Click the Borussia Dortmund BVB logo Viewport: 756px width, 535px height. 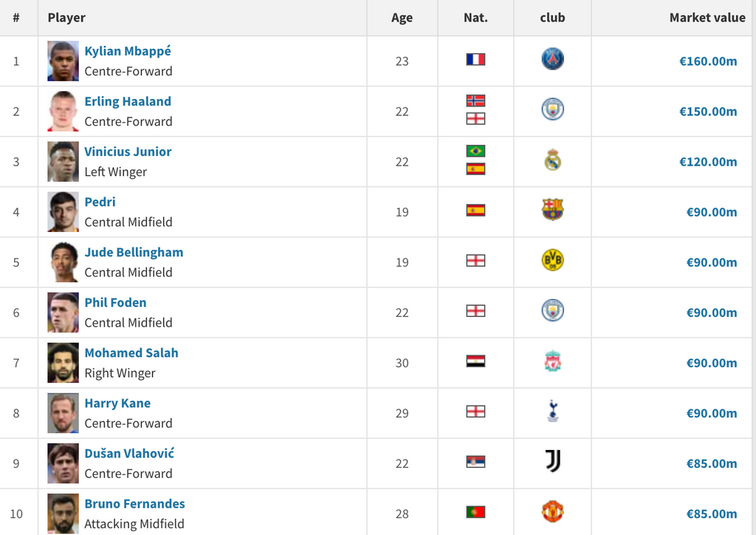(x=552, y=260)
